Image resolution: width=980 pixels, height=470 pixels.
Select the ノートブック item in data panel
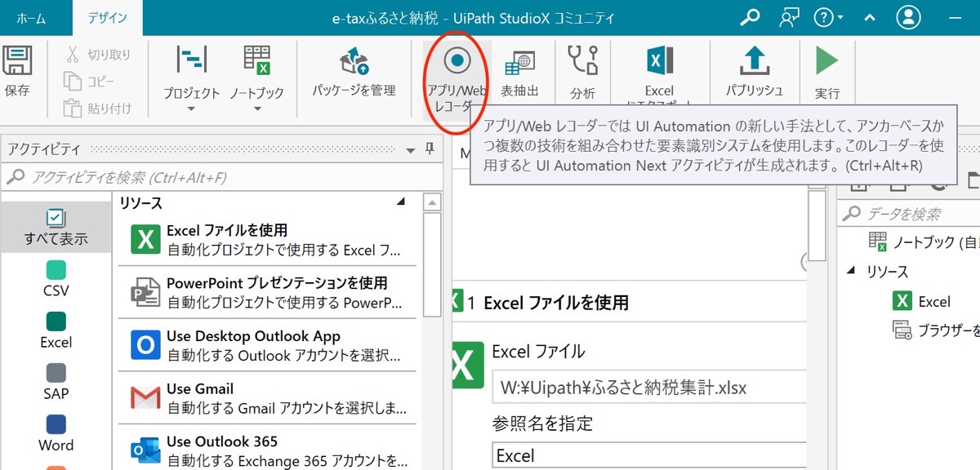pyautogui.click(x=923, y=242)
